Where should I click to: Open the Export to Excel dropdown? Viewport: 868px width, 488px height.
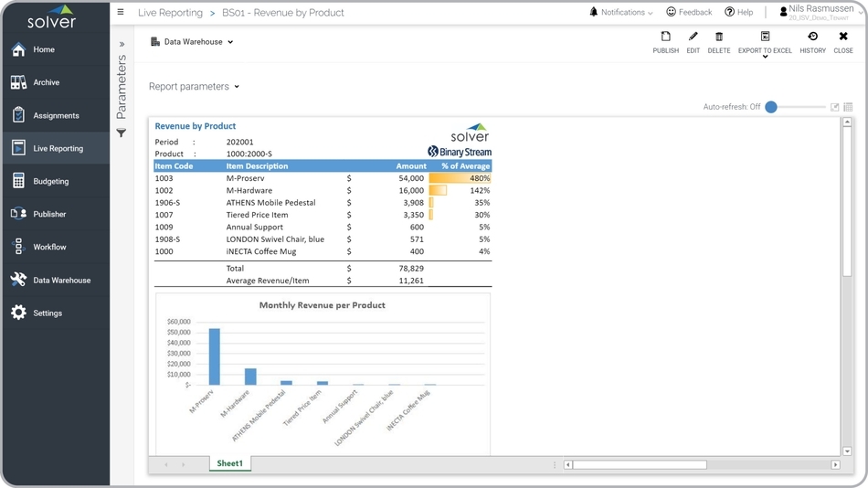click(x=765, y=42)
